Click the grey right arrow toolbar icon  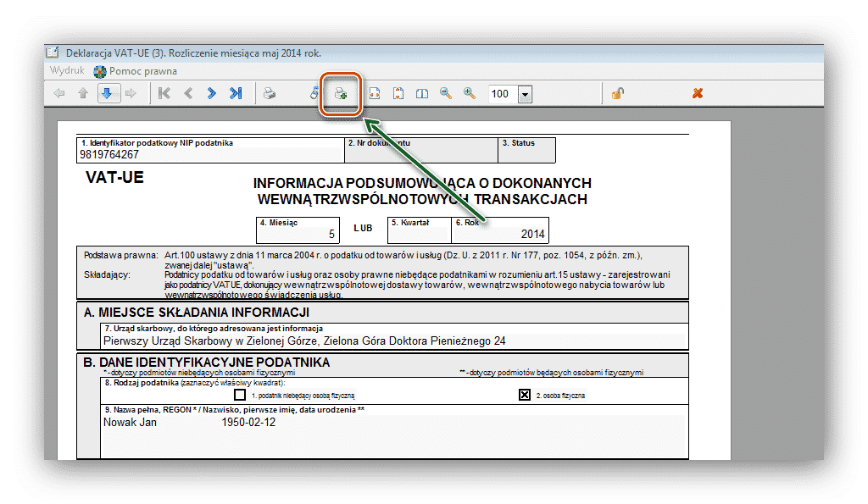tap(131, 93)
